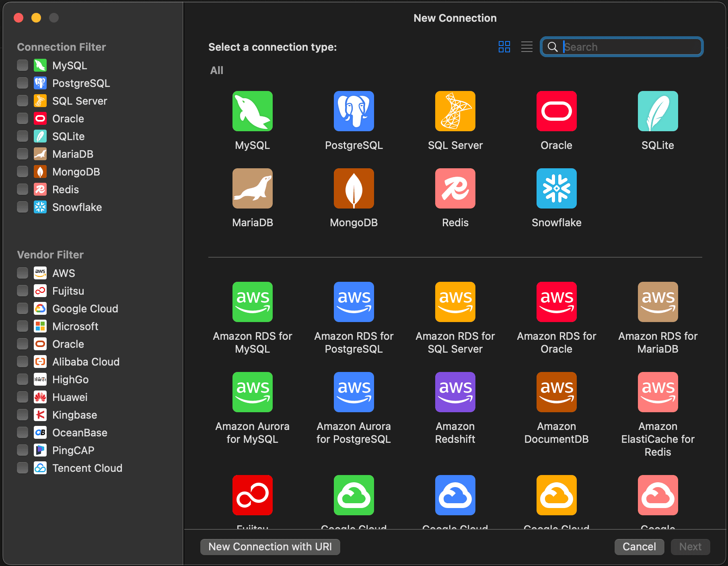Select the red Fujitsu connection icon
The height and width of the screenshot is (566, 728).
click(x=253, y=495)
